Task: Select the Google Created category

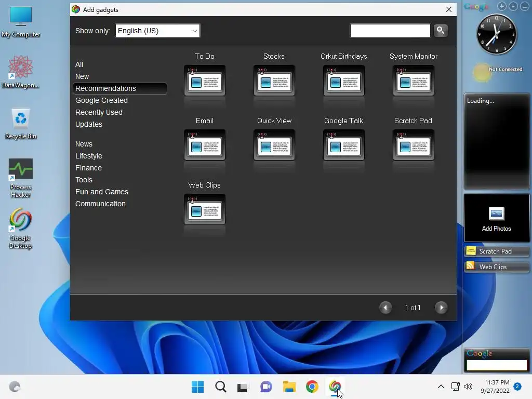Action: [101, 100]
